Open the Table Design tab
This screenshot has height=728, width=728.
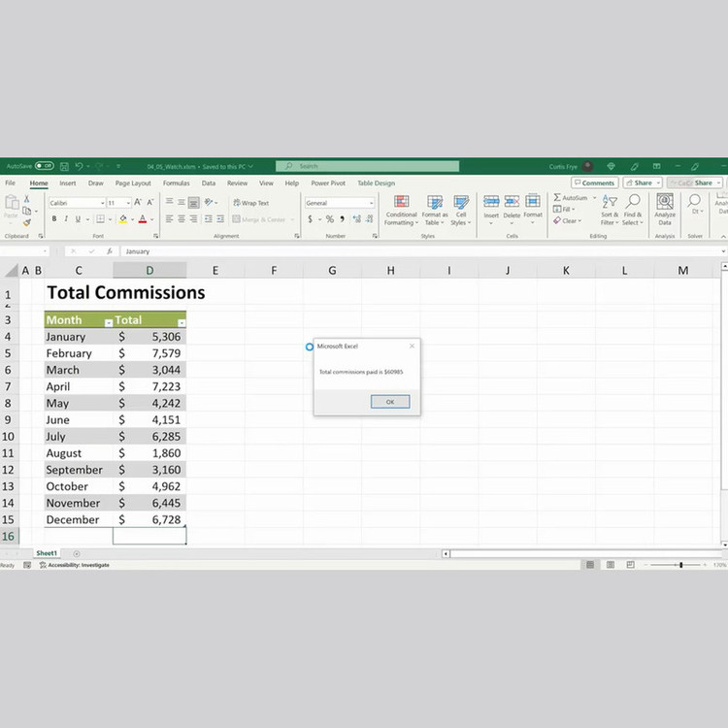[376, 182]
